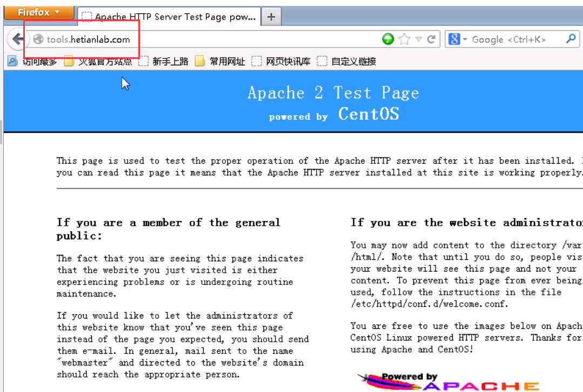Open the URL history dropdown arrow
The height and width of the screenshot is (392, 583).
coord(419,39)
